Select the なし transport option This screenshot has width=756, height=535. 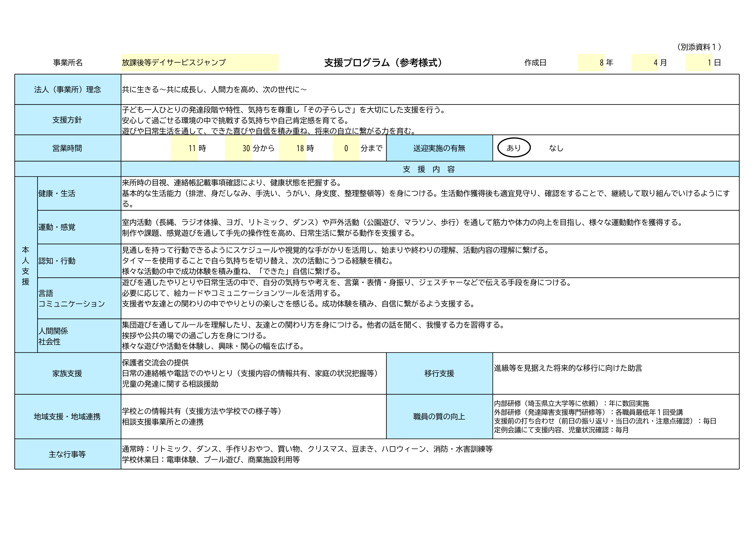pos(556,148)
